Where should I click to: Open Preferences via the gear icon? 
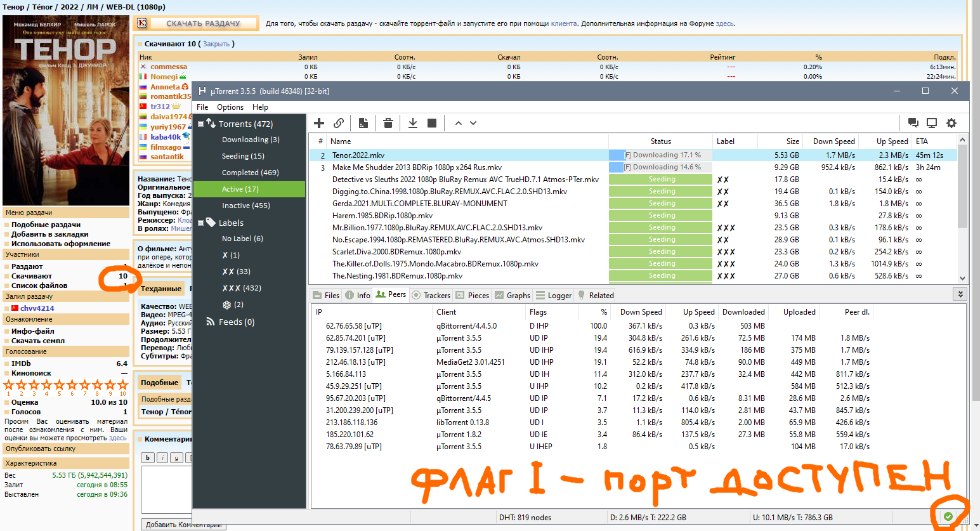[x=951, y=123]
